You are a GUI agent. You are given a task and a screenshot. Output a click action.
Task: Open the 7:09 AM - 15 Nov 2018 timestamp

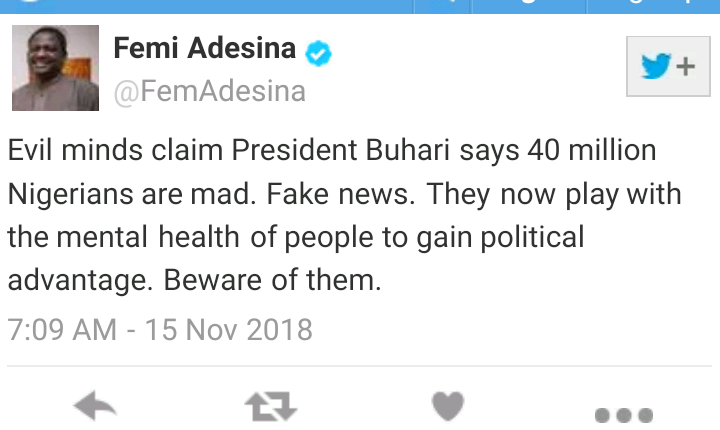click(160, 329)
